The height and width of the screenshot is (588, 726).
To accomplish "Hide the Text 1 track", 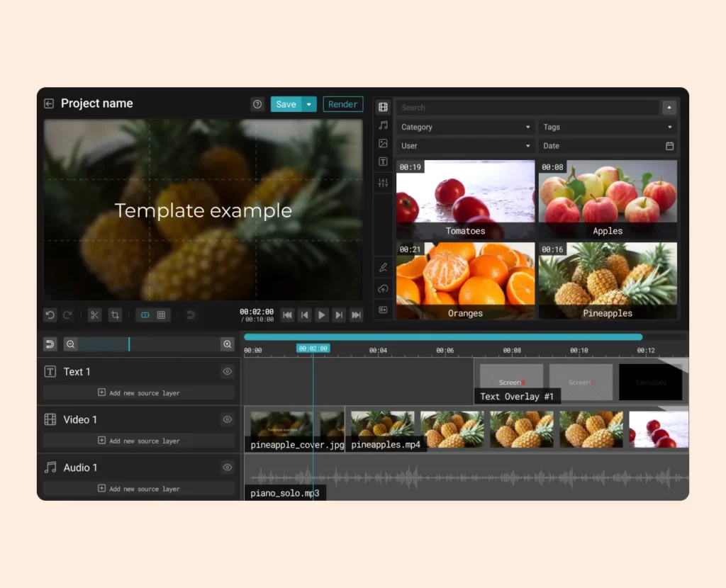I will pyautogui.click(x=228, y=371).
